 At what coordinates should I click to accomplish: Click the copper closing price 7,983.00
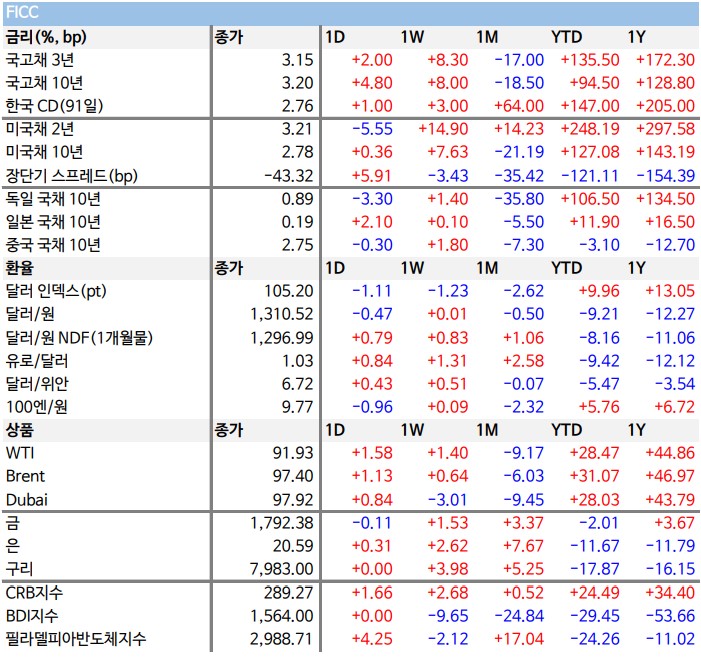coord(282,569)
